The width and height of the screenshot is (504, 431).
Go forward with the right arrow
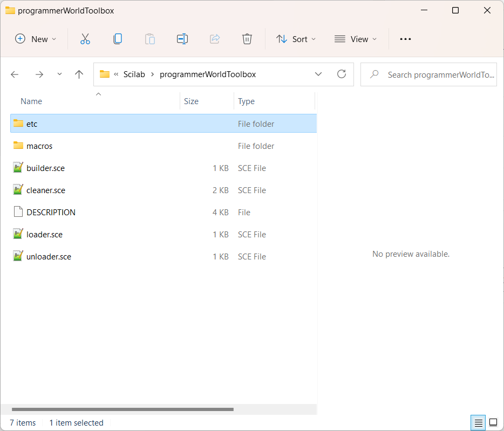pyautogui.click(x=39, y=74)
